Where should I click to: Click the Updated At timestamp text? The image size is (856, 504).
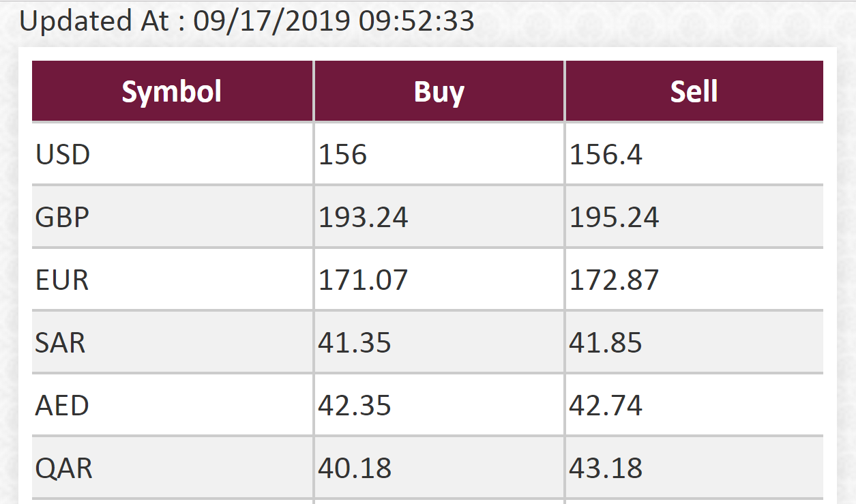pos(247,21)
